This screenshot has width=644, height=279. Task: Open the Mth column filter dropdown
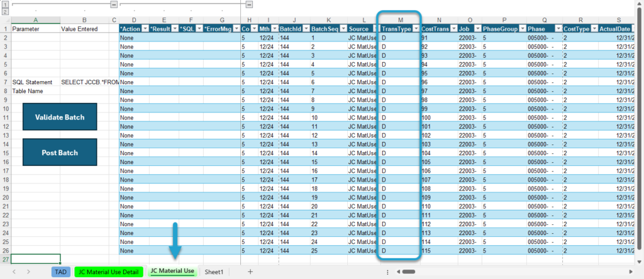pos(274,29)
